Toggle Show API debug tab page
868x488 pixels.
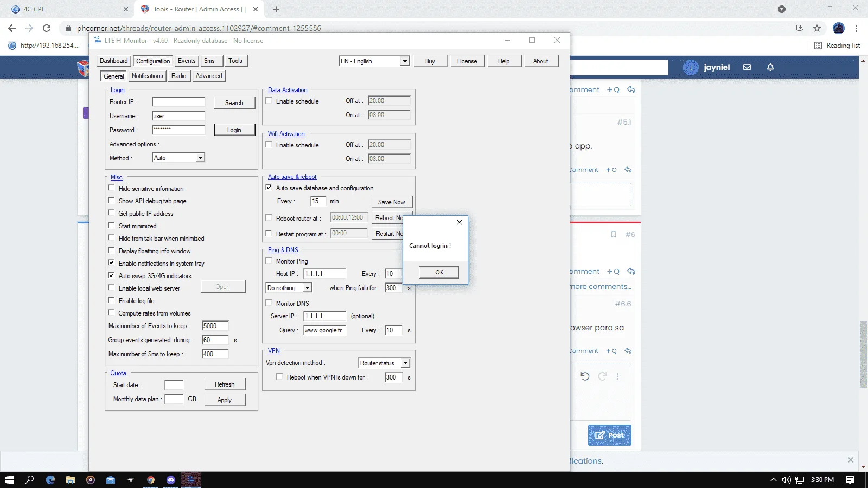click(111, 201)
